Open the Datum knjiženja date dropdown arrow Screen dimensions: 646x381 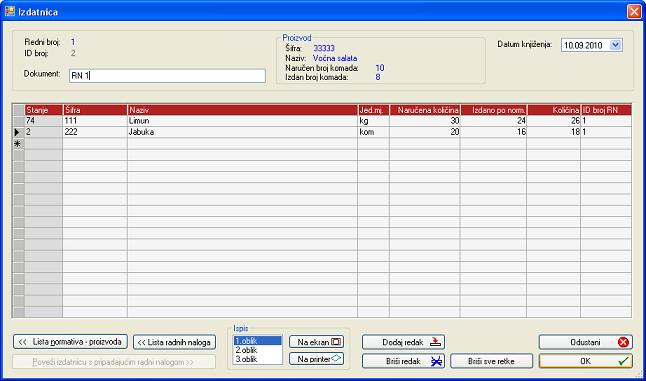[616, 45]
